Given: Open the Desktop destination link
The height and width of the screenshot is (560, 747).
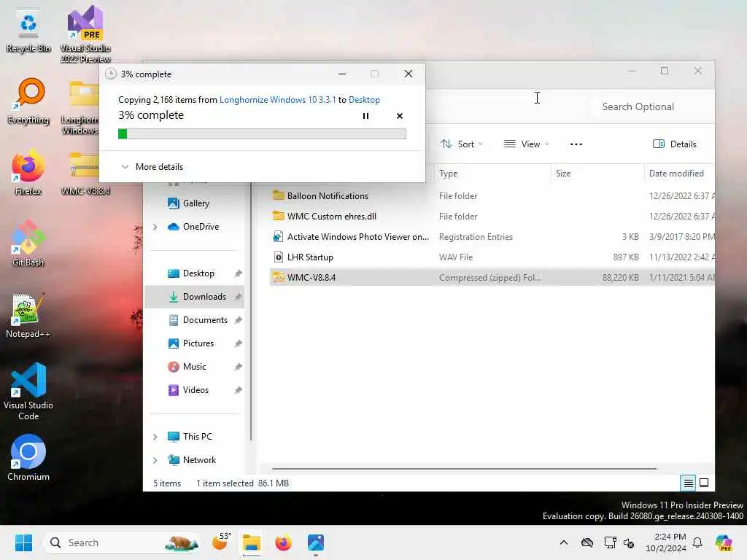Looking at the screenshot, I should [x=364, y=99].
